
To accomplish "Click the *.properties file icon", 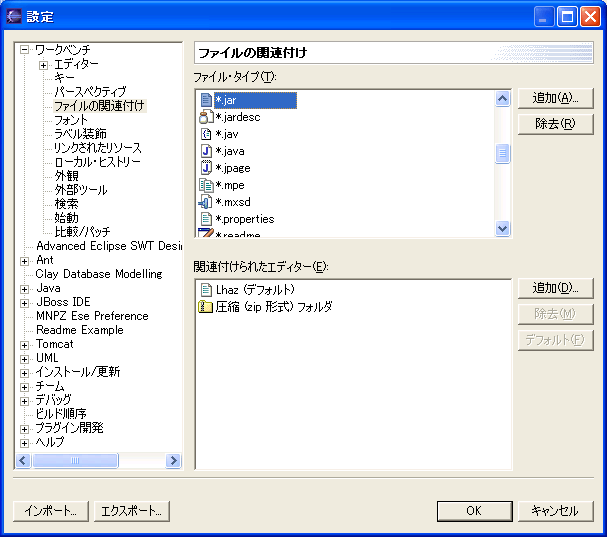I will tap(206, 219).
